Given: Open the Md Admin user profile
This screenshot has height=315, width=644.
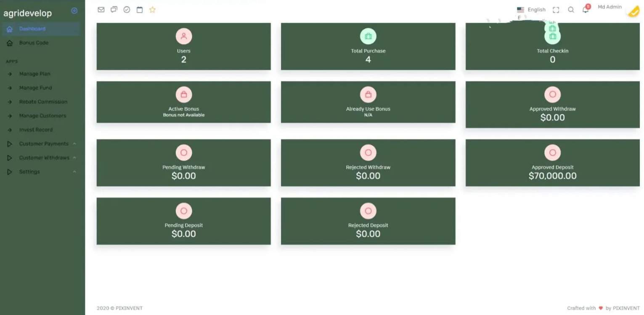Looking at the screenshot, I should click(x=610, y=7).
